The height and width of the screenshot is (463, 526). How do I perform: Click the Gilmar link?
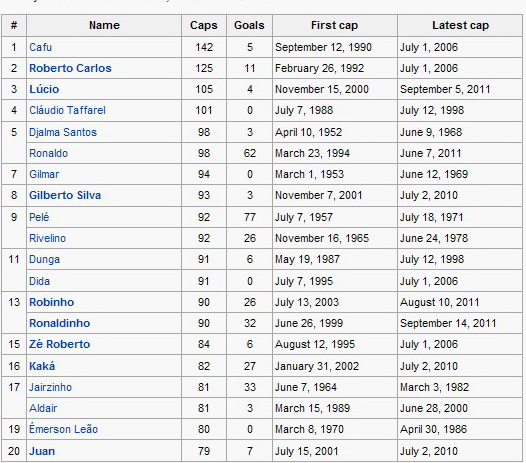point(44,174)
